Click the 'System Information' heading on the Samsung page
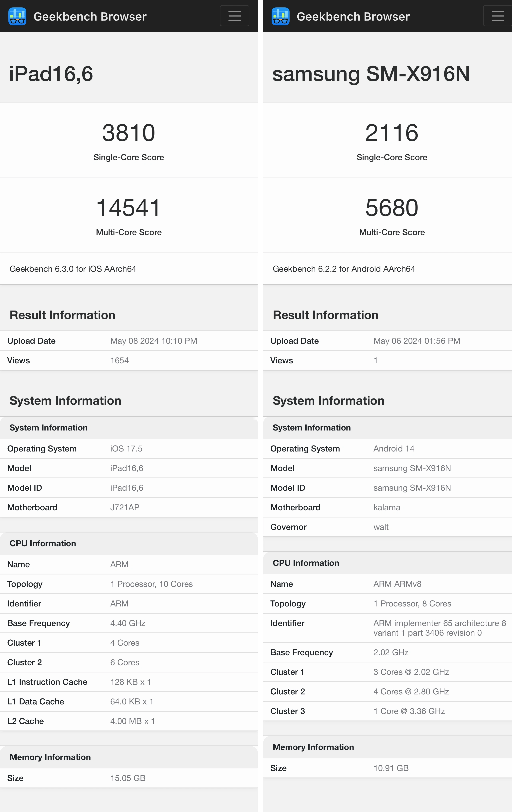Screen dimensions: 512x812 coord(328,401)
